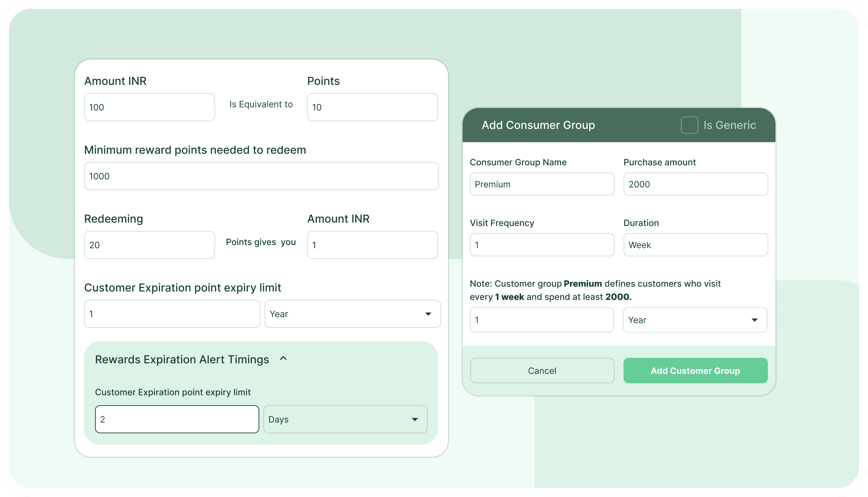868x497 pixels.
Task: Select the Visit Frequency input field
Action: pos(542,245)
